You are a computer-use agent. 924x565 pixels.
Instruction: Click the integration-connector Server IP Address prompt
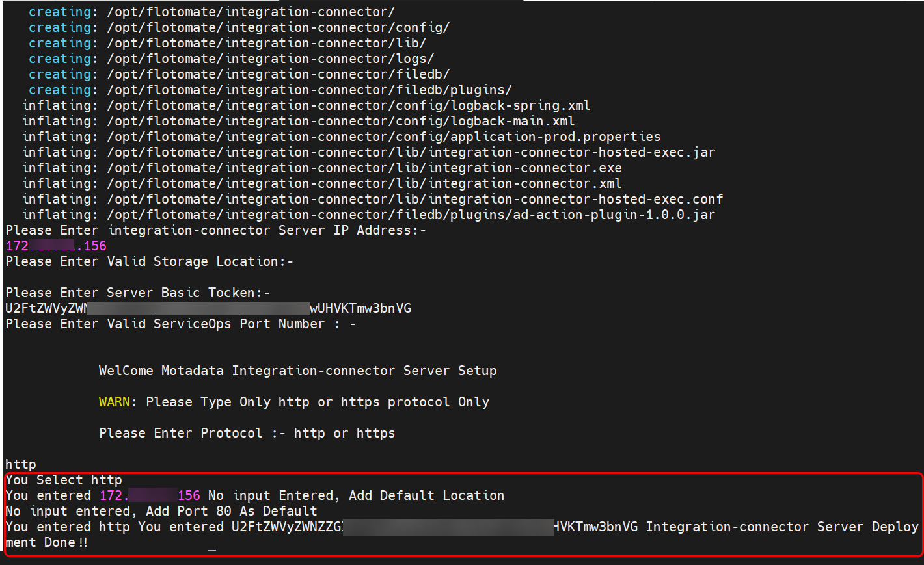click(x=215, y=230)
